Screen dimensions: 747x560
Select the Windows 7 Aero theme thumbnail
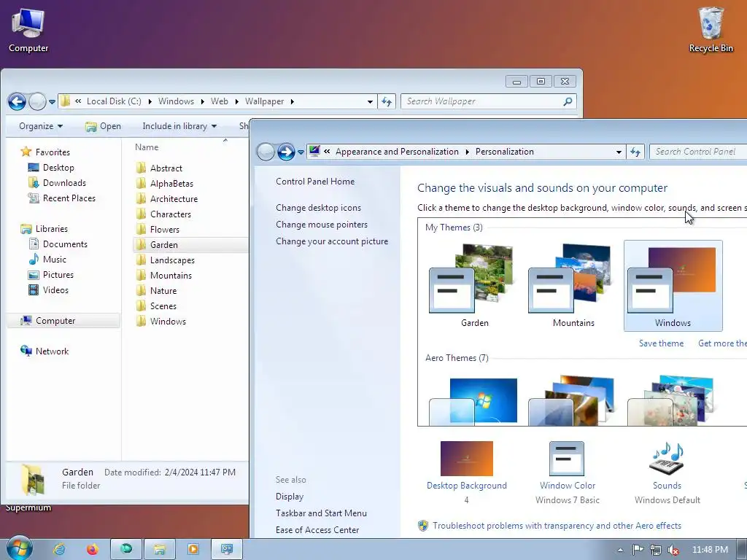[x=474, y=402]
